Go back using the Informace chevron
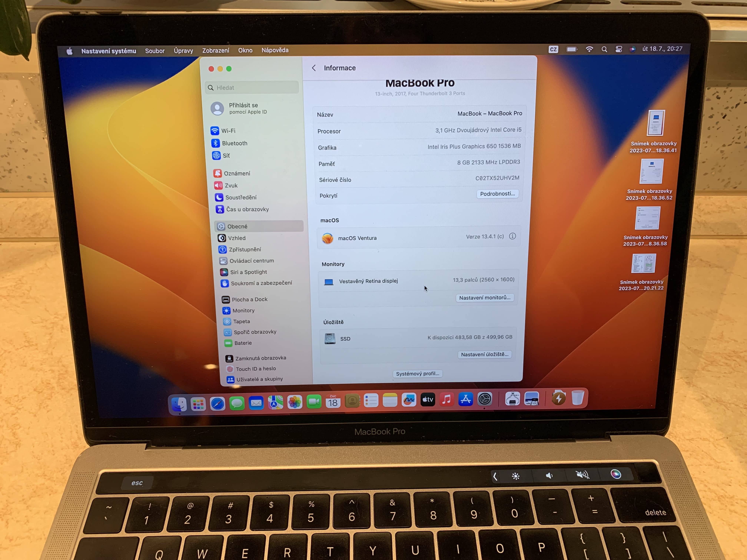The image size is (747, 560). tap(314, 68)
